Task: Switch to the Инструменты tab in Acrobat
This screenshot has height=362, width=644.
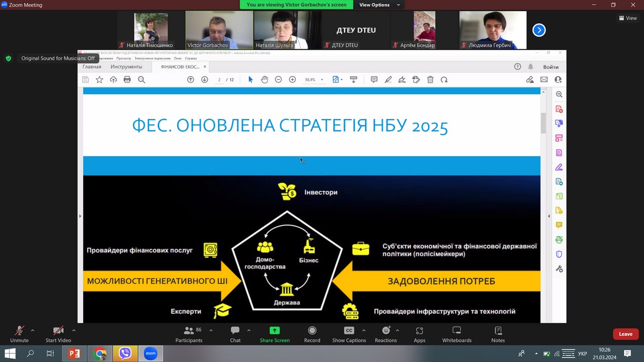Action: tap(126, 67)
